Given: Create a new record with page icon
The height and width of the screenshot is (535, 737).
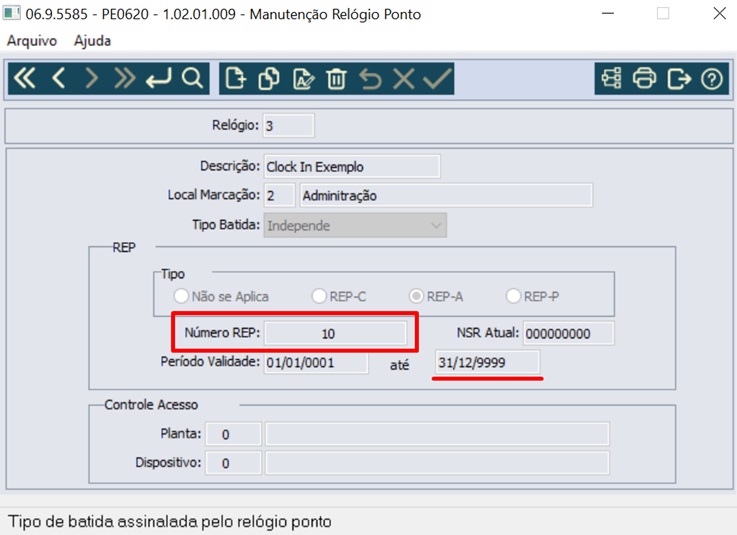Looking at the screenshot, I should (235, 78).
